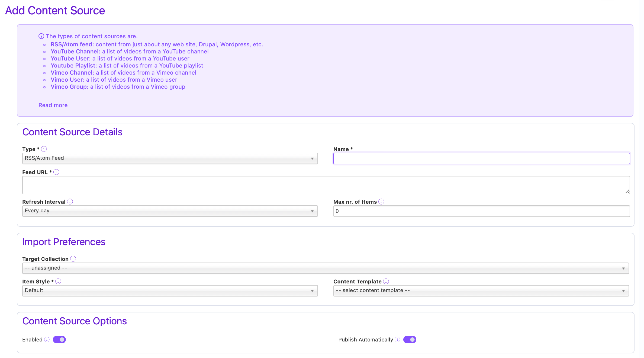This screenshot has height=358, width=644.
Task: Toggle the Enabled switch
Action: 59,340
